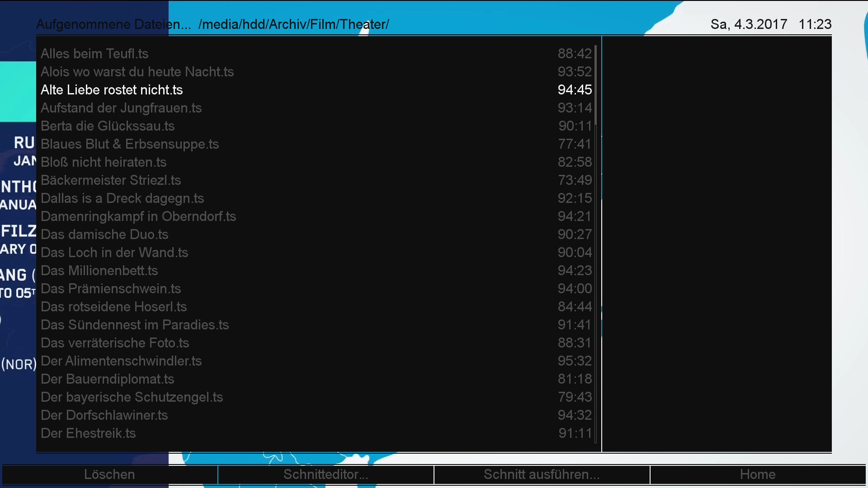Select Der Alimentenschwindler.ts entry
This screenshot has height=488, width=868.
[x=121, y=361]
